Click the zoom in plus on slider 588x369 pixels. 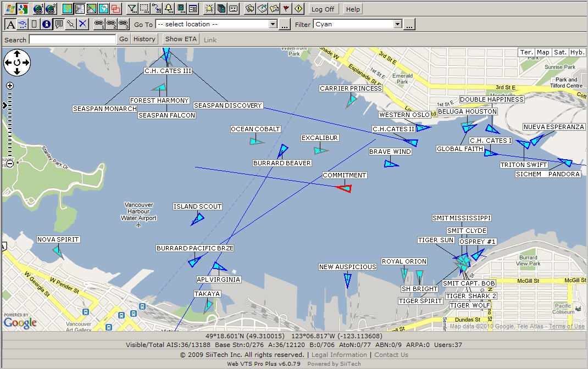coord(10,86)
